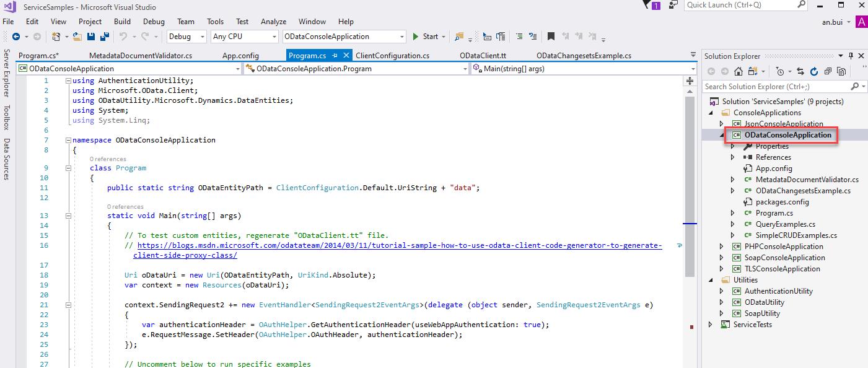
Task: Click the Open File toolbar icon
Action: pyautogui.click(x=77, y=37)
